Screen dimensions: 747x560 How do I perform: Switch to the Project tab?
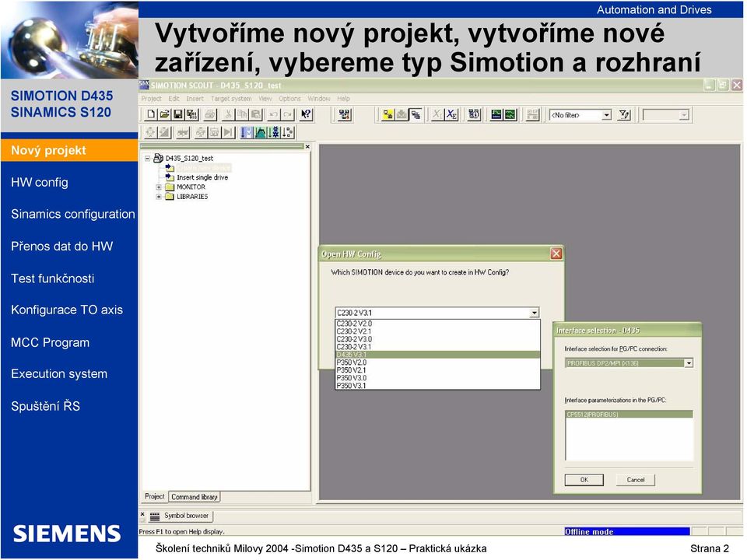coord(154,497)
